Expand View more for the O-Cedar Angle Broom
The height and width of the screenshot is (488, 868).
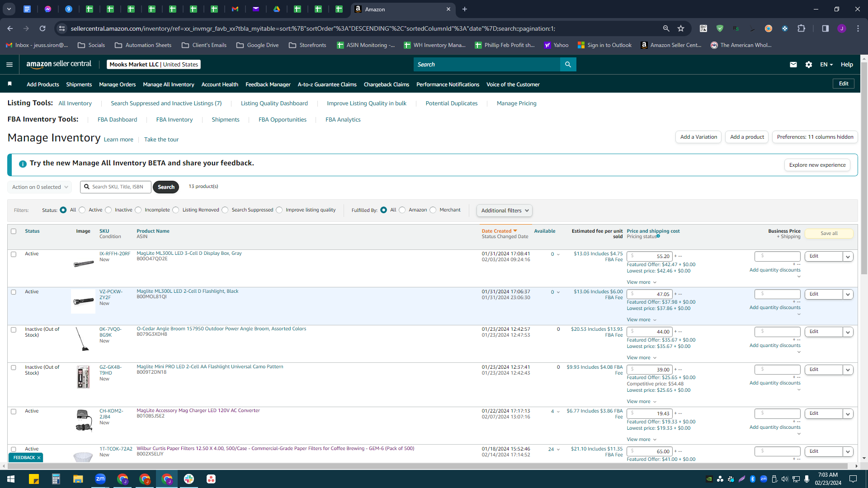pos(642,358)
